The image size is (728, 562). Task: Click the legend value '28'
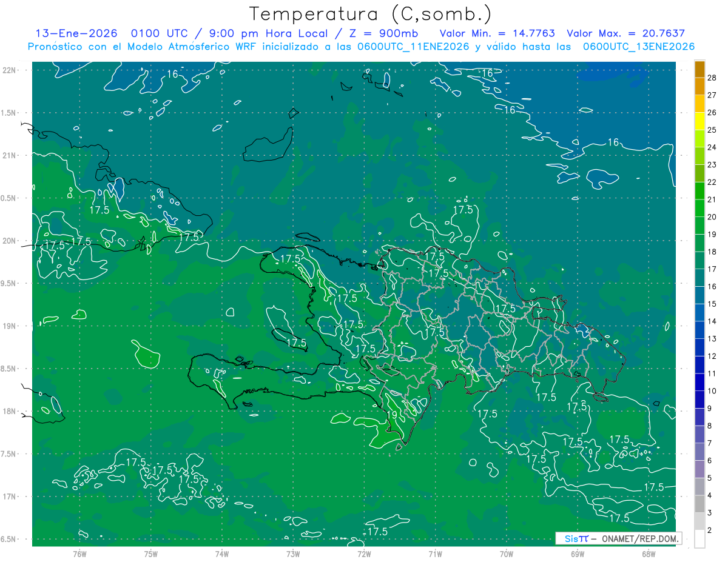click(712, 78)
